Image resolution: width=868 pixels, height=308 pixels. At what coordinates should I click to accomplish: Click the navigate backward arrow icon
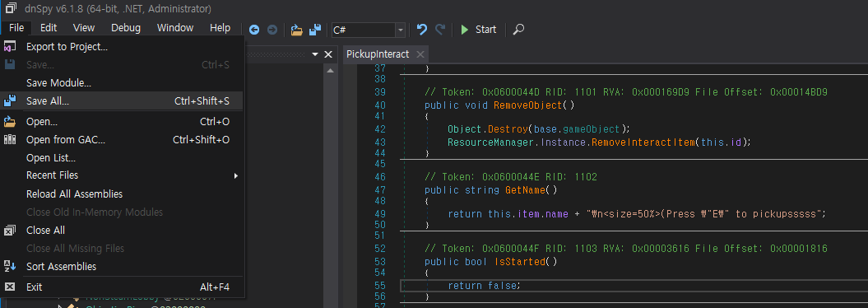254,30
